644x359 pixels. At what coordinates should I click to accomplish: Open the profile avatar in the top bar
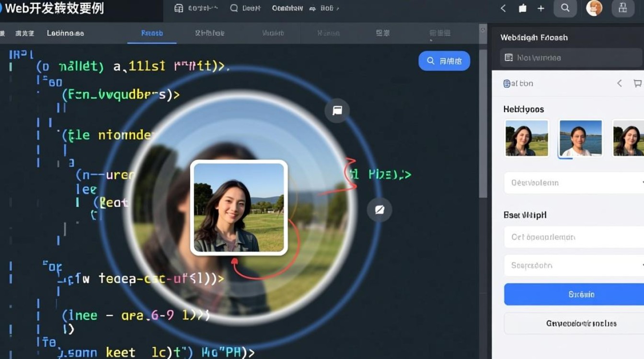point(594,8)
